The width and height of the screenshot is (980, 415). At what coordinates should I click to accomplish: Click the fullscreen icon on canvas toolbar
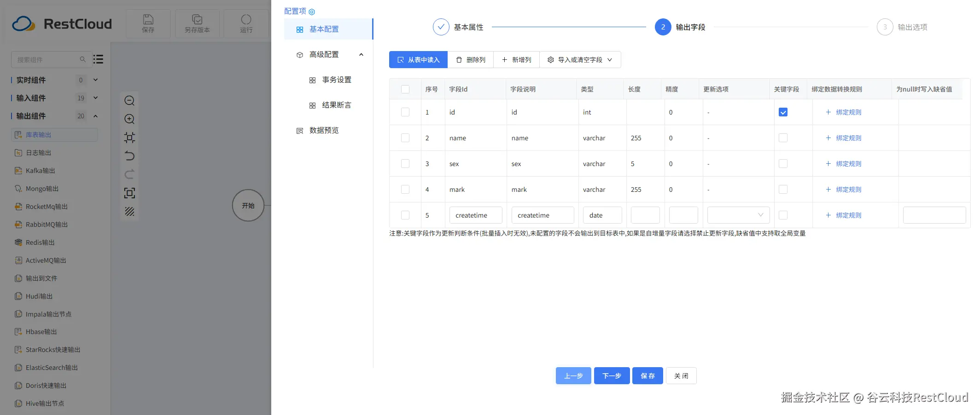[x=129, y=193]
